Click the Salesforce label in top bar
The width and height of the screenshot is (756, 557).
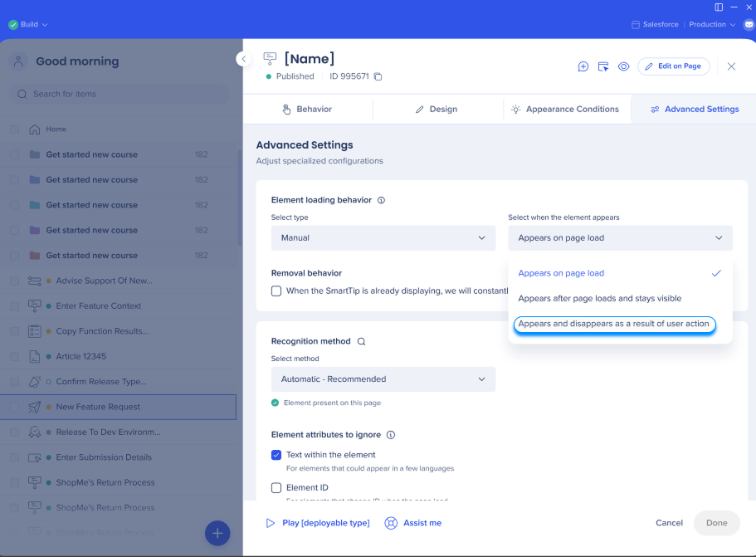661,25
